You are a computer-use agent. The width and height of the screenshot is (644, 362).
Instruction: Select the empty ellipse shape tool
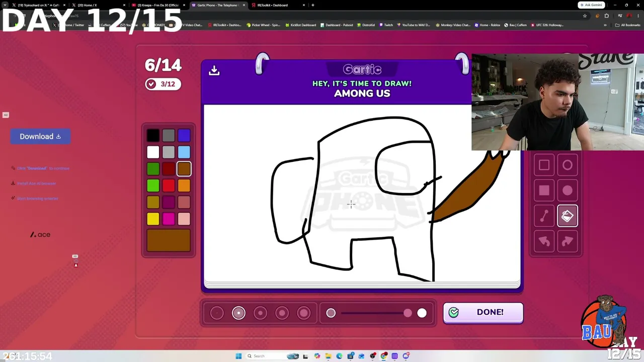tap(568, 165)
